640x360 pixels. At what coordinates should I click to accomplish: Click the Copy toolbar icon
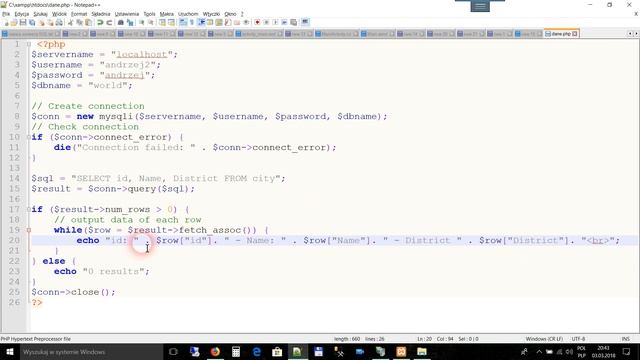pyautogui.click(x=79, y=22)
